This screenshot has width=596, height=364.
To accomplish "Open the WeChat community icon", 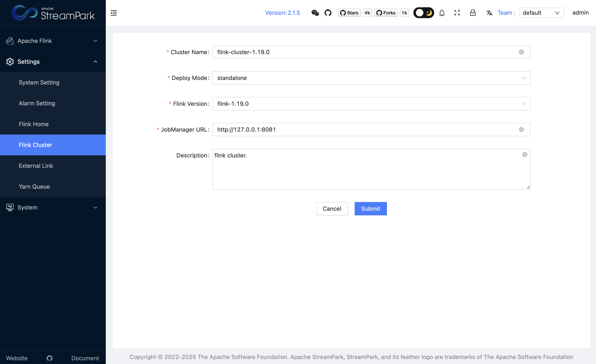I will (315, 13).
